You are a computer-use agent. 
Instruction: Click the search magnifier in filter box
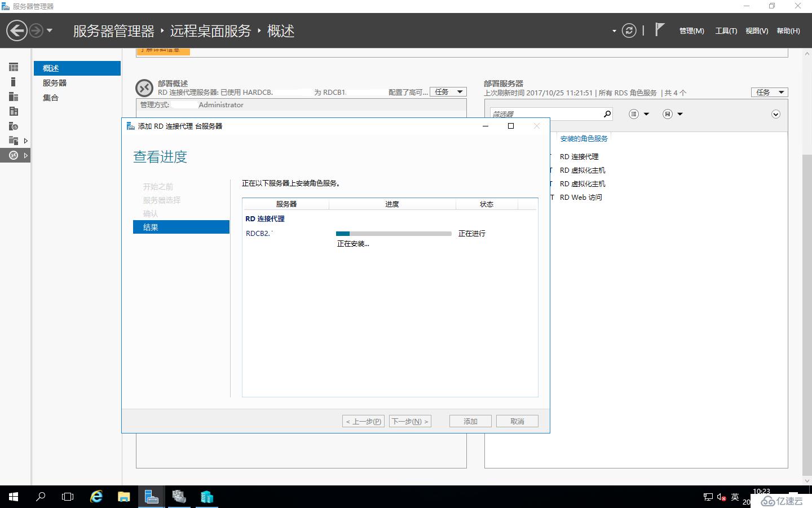(x=607, y=114)
